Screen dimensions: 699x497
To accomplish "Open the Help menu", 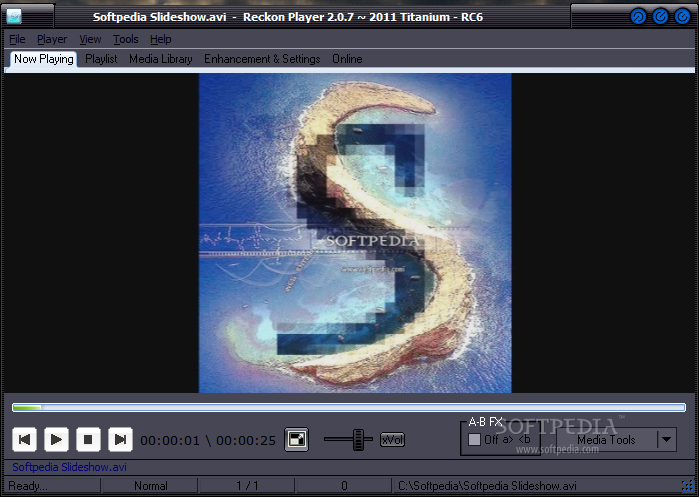I will coord(160,39).
